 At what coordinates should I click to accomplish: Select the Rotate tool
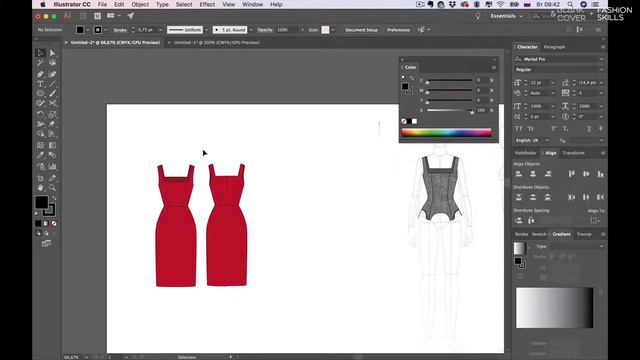(40, 114)
